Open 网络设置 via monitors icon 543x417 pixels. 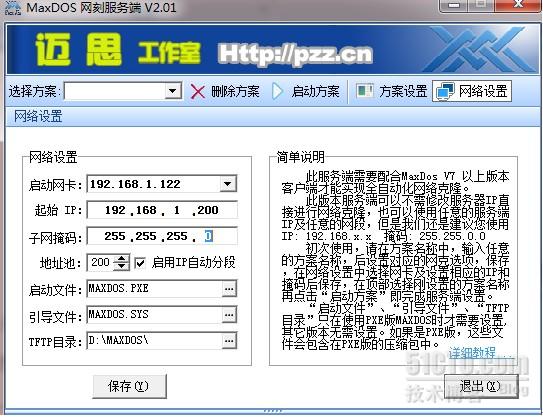click(445, 91)
